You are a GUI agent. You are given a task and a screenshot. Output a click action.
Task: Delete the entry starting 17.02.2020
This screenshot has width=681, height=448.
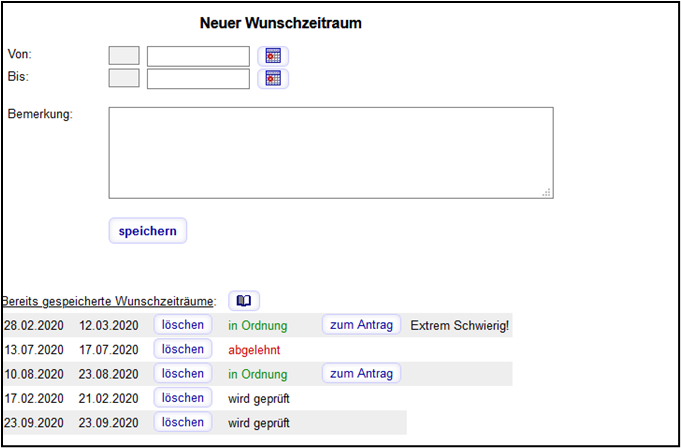tap(183, 398)
